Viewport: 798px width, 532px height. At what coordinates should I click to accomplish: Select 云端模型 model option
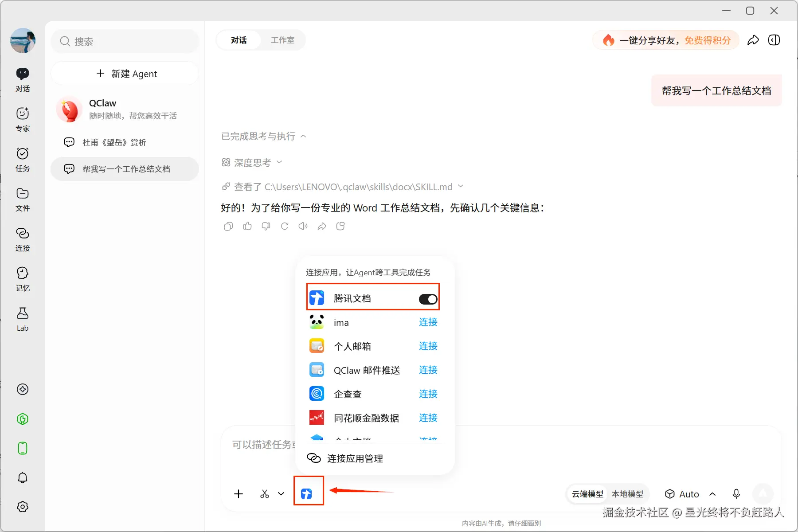point(587,494)
